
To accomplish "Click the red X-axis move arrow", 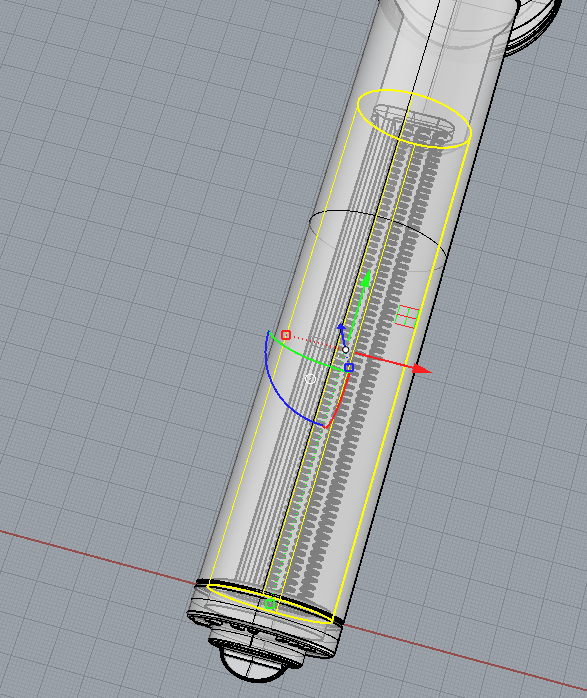I will [421, 369].
